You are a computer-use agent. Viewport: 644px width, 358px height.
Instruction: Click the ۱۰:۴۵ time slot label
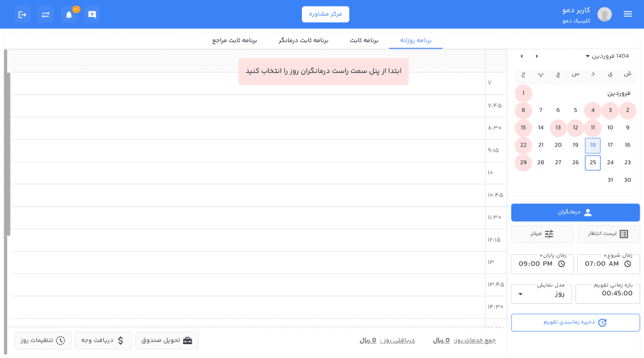pyautogui.click(x=495, y=195)
